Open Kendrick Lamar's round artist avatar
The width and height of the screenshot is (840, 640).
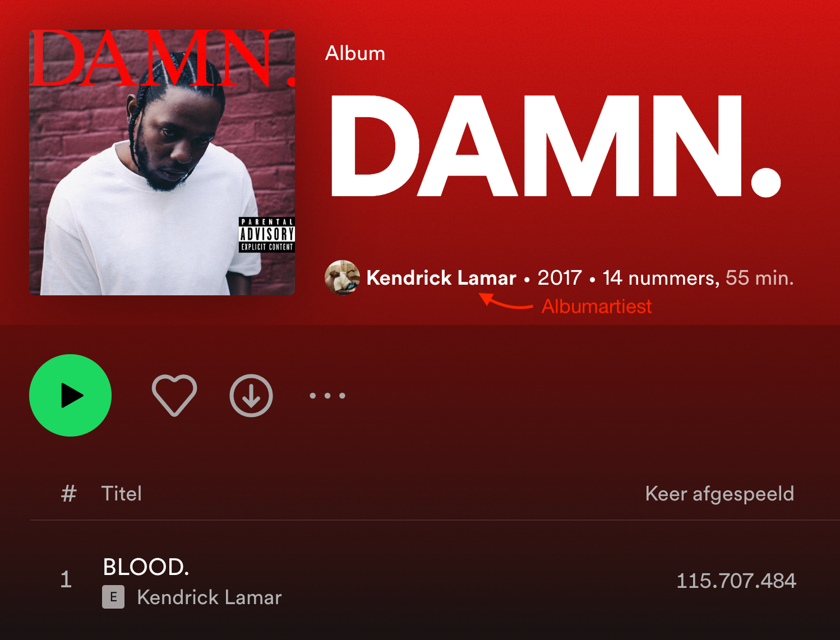click(x=342, y=277)
